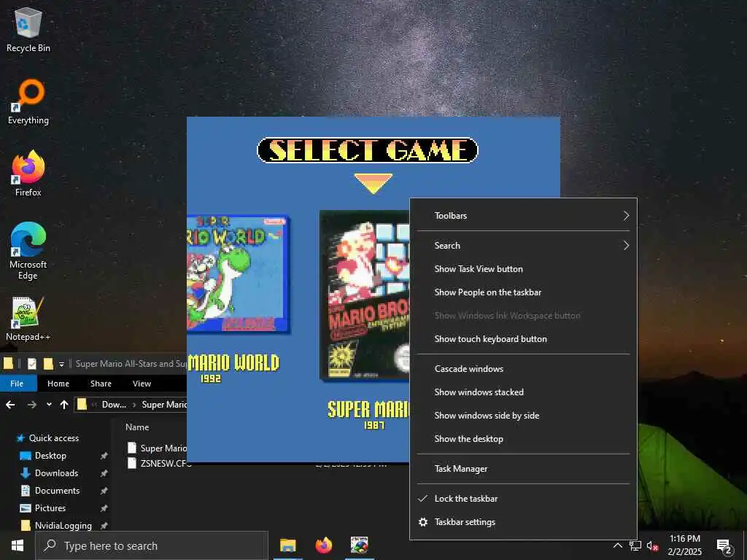Click the SELECT GAME banner
The height and width of the screenshot is (560, 747).
tap(368, 150)
